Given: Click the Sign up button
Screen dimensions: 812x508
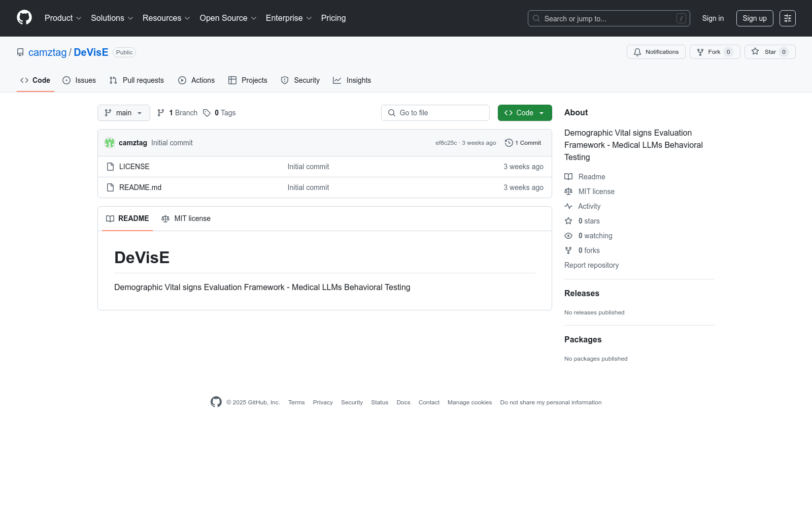Looking at the screenshot, I should [755, 18].
